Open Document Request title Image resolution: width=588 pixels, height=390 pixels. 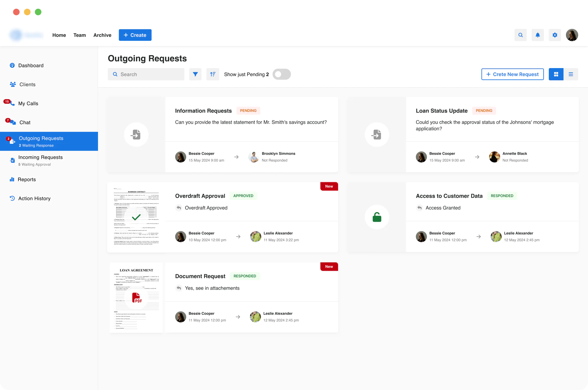coord(200,276)
